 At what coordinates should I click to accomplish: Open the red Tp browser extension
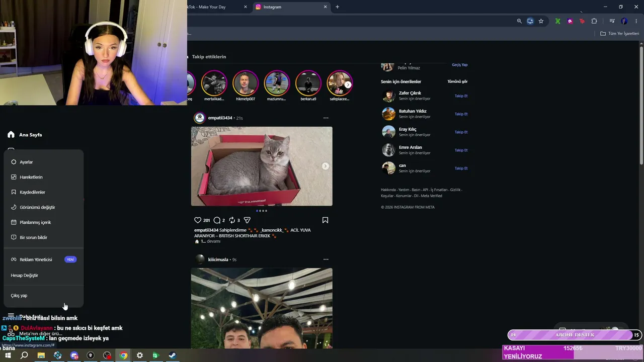(582, 21)
